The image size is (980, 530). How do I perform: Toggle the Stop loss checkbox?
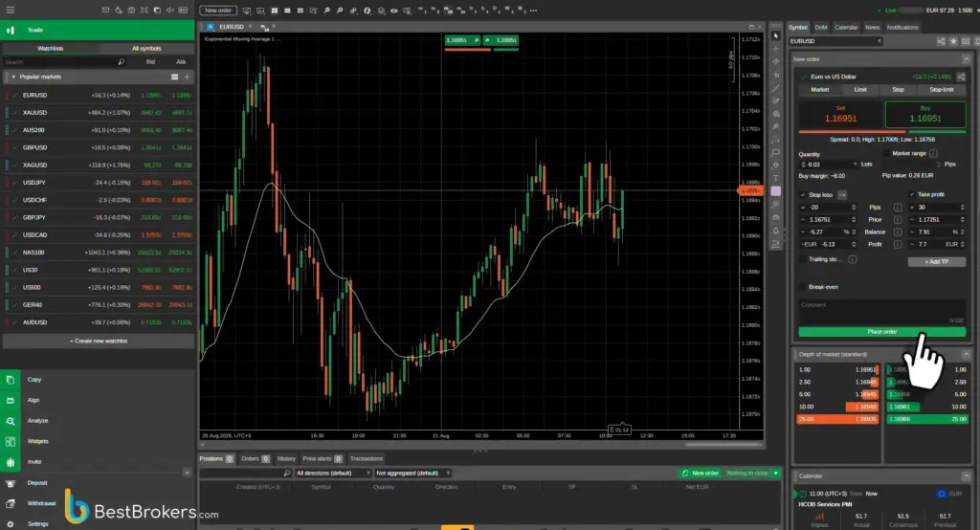(803, 195)
